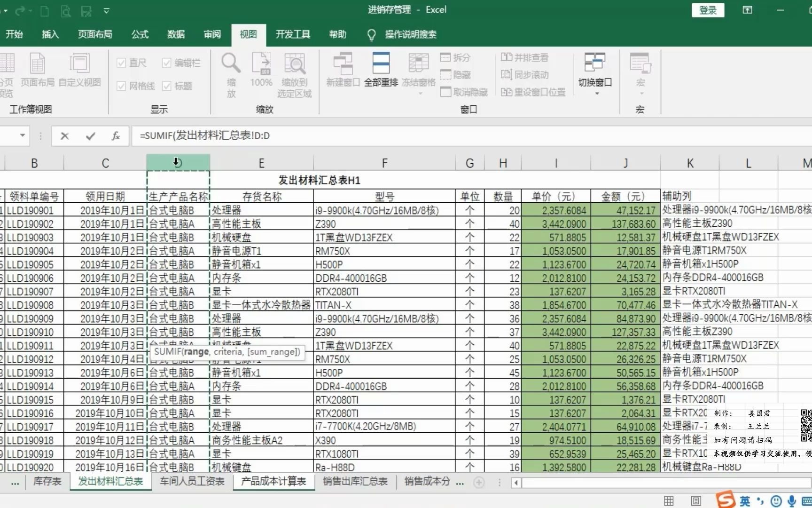Click the Page Layout view icon in status bar
This screenshot has width=812, height=508.
coord(696,501)
